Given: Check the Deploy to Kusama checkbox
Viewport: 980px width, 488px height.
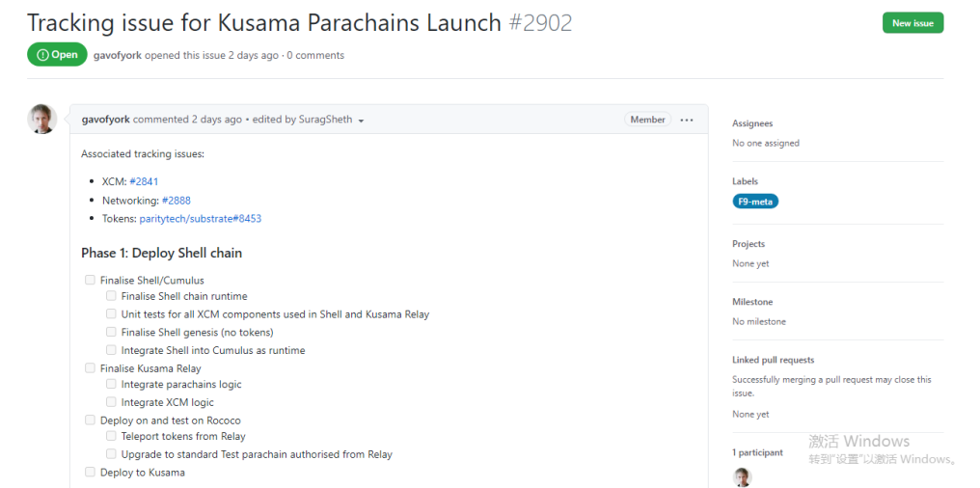Looking at the screenshot, I should coord(90,473).
